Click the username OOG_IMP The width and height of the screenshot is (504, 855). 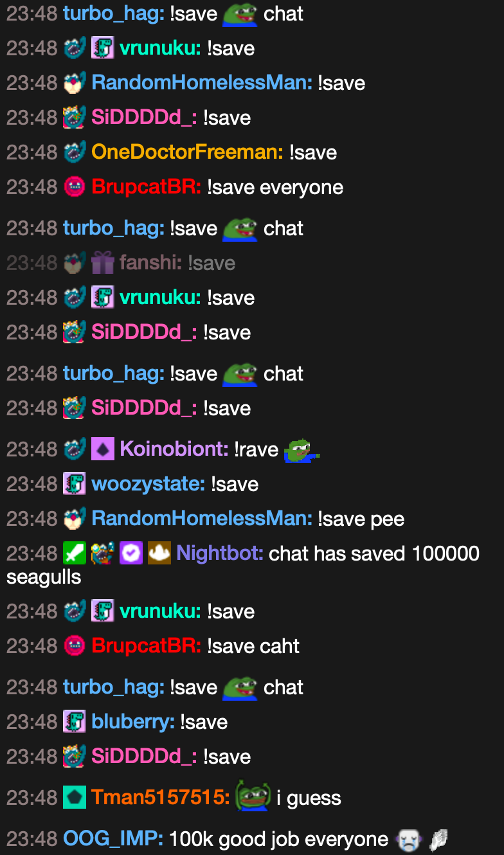click(x=113, y=839)
